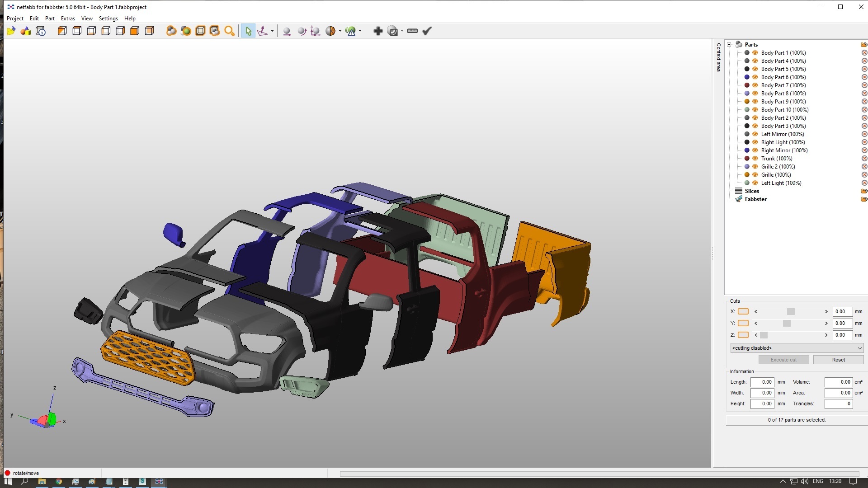
Task: Remove Right Mirror with its red X
Action: (x=864, y=150)
